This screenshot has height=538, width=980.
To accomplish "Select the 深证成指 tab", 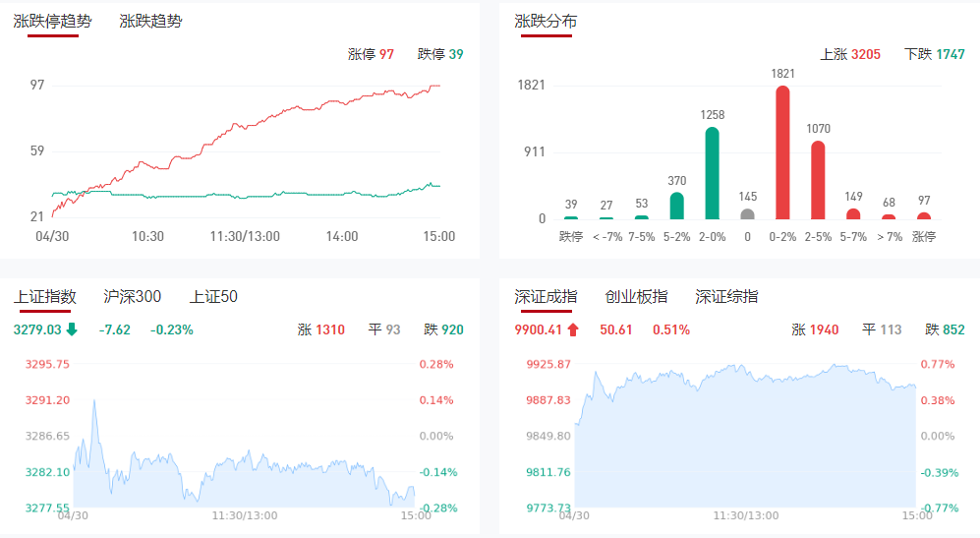I will click(x=547, y=296).
